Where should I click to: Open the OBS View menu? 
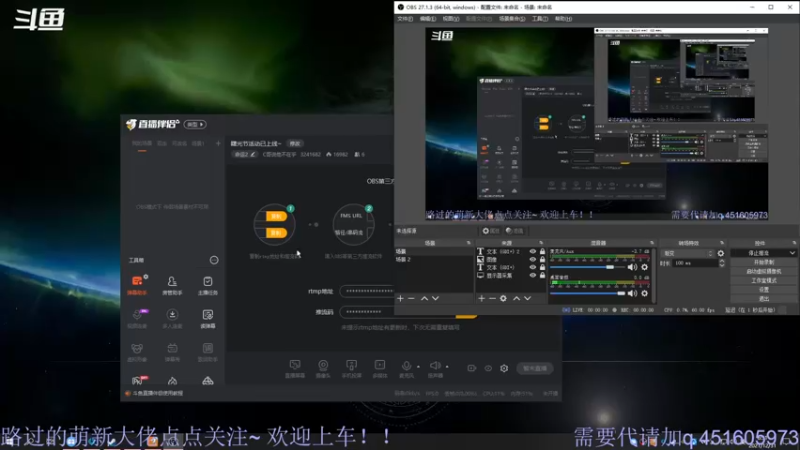click(x=451, y=19)
